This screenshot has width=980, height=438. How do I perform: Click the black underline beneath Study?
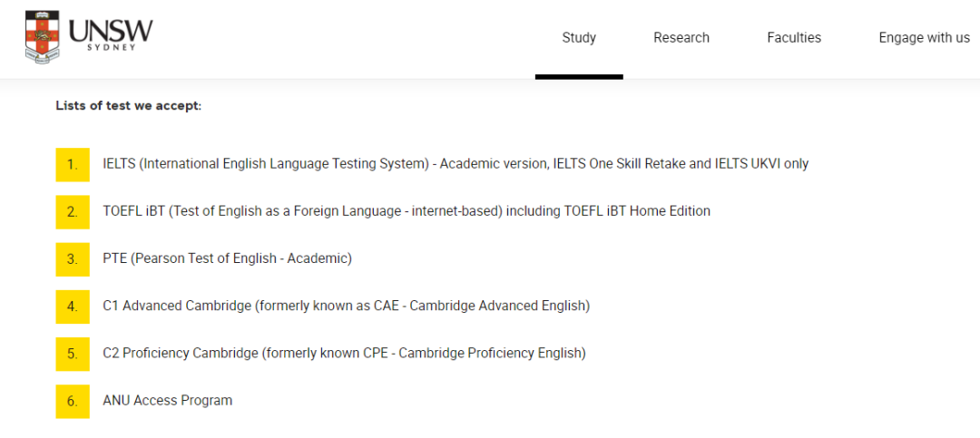coord(579,76)
